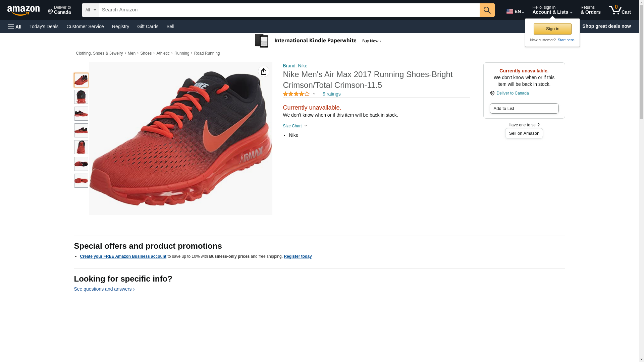This screenshot has width=644, height=362.
Task: Click the yellow Sign in button
Action: tap(552, 29)
